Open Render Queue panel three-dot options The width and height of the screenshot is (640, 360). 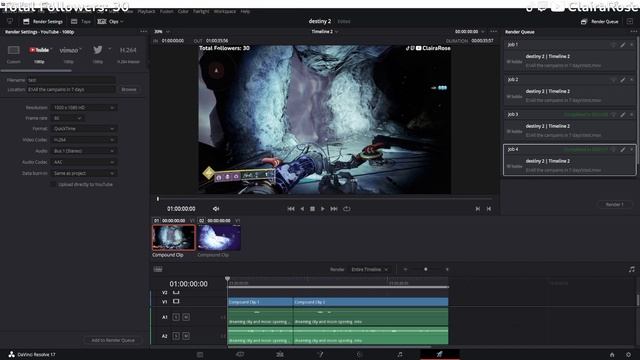633,31
